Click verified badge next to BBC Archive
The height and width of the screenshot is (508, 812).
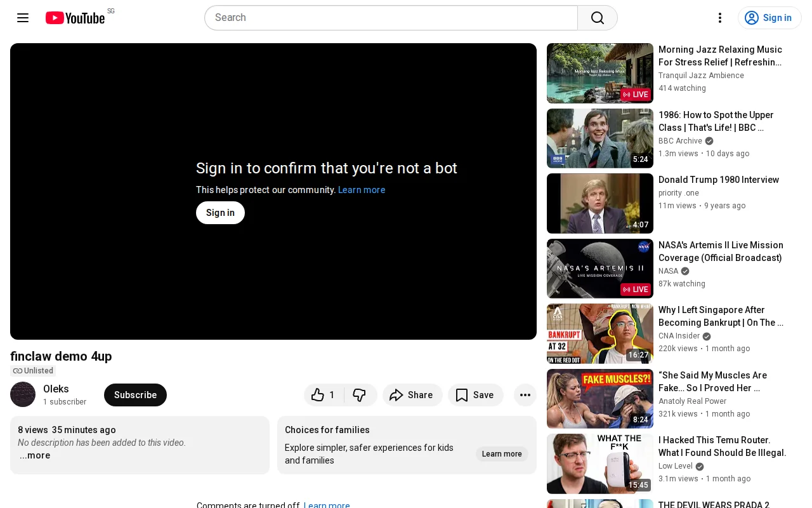point(709,141)
